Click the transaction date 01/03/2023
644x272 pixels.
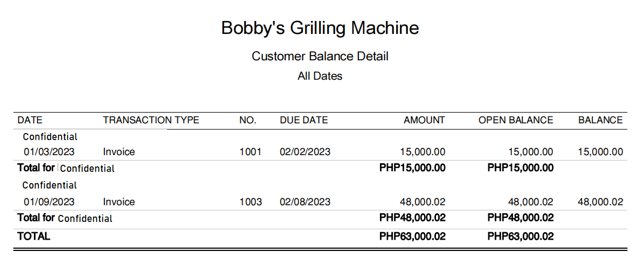(x=49, y=152)
